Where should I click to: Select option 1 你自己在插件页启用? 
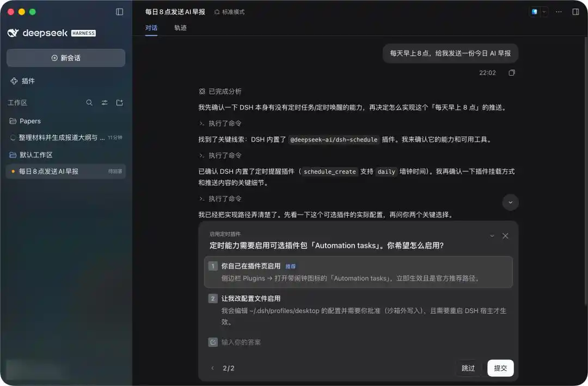click(358, 272)
